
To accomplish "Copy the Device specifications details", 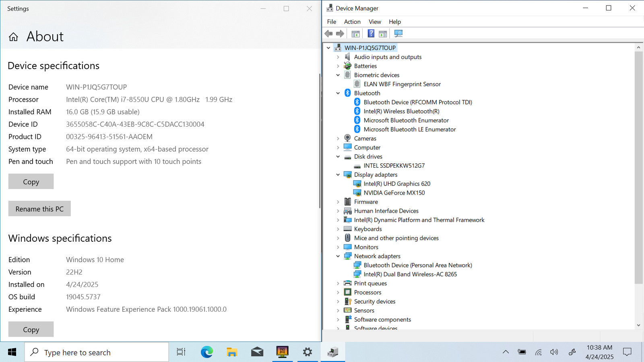I will pos(31,181).
